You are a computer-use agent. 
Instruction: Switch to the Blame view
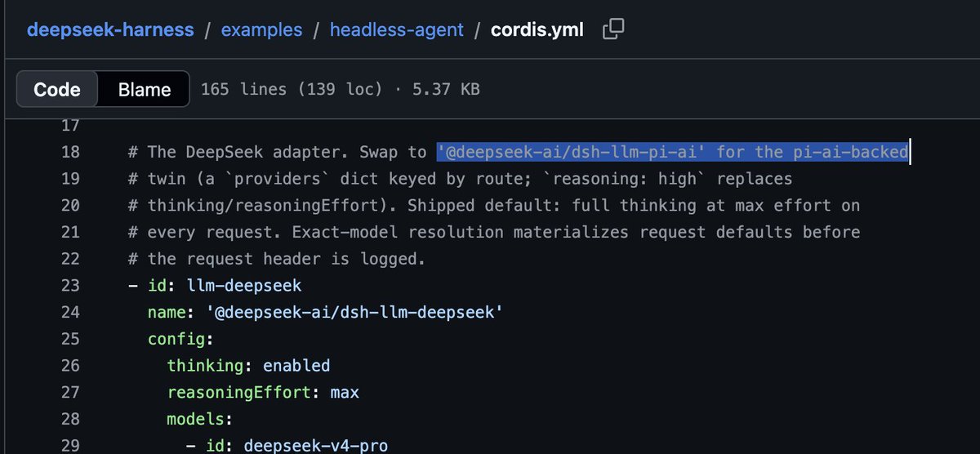145,89
